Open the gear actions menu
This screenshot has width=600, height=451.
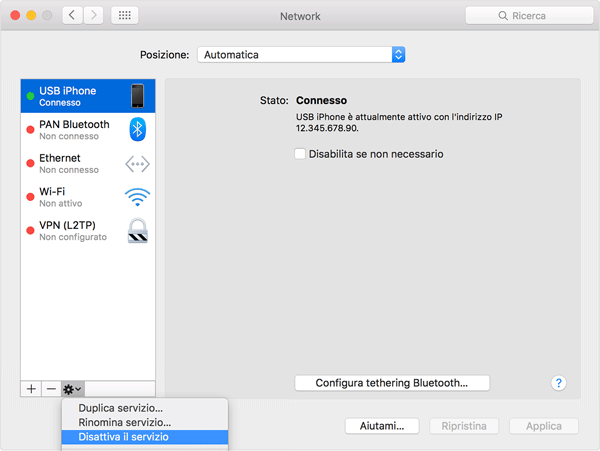click(72, 388)
